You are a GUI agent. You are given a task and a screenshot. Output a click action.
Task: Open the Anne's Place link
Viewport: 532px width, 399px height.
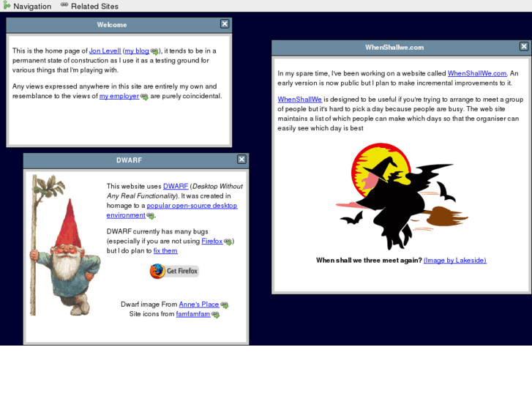(199, 305)
